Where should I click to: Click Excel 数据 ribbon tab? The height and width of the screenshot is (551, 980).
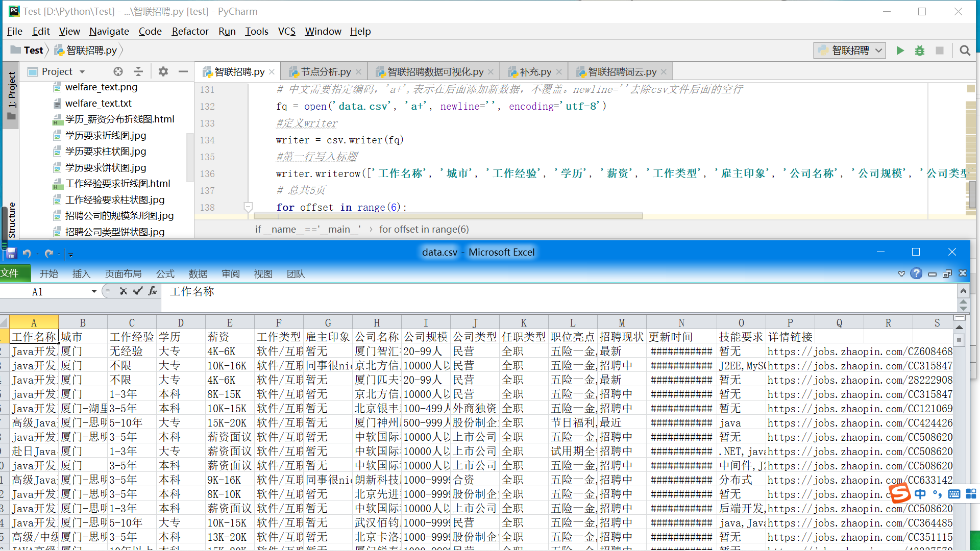point(198,274)
